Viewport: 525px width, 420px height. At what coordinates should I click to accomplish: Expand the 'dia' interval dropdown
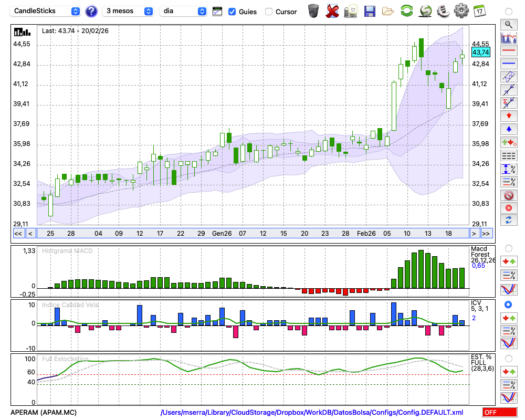pyautogui.click(x=183, y=11)
